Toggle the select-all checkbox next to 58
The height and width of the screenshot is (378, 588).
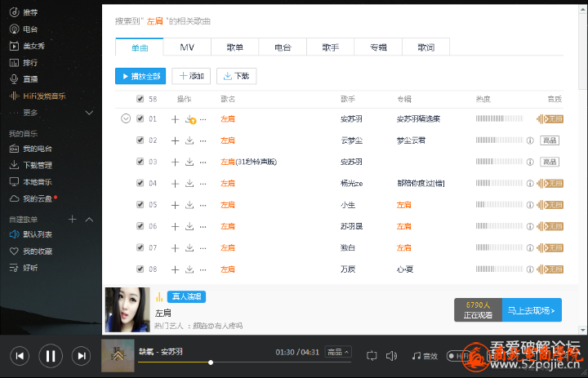click(x=140, y=99)
